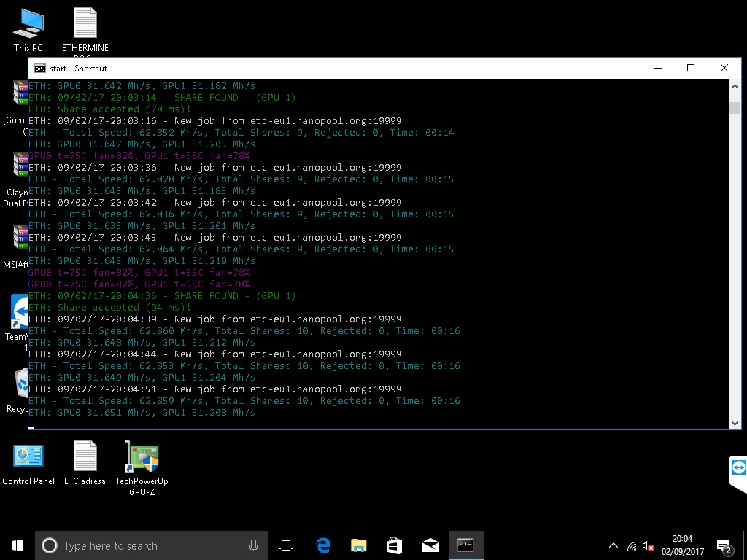Open the network WiFi tray icon
The image size is (747, 560).
[631, 545]
